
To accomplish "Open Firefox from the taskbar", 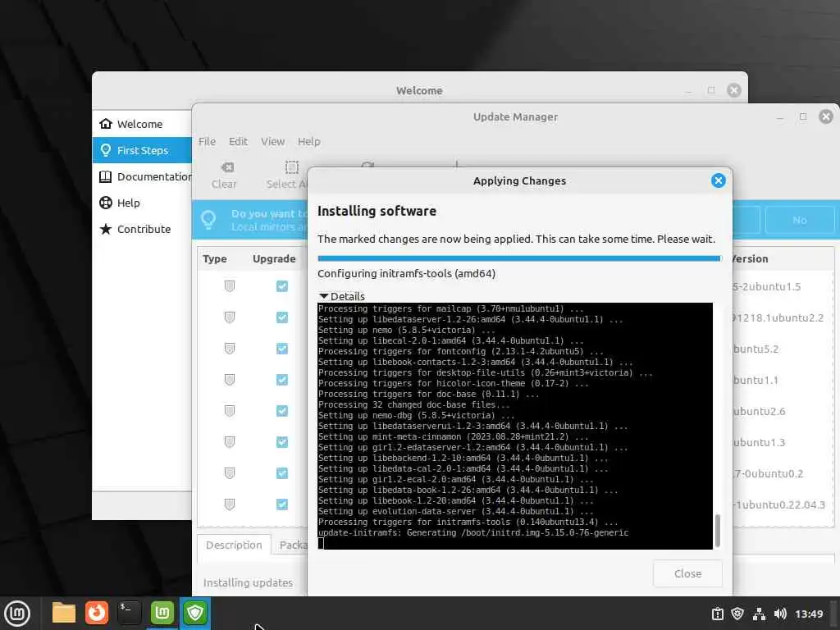I will 97,613.
